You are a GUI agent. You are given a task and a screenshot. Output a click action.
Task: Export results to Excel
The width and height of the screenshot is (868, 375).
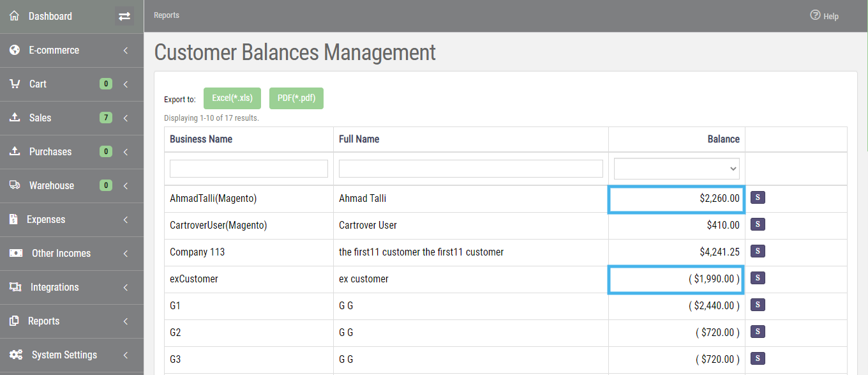(232, 98)
